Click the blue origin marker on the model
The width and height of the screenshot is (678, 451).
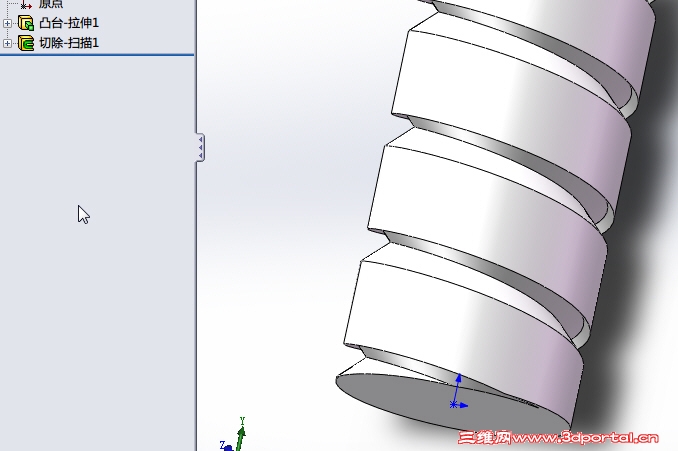pyautogui.click(x=454, y=405)
